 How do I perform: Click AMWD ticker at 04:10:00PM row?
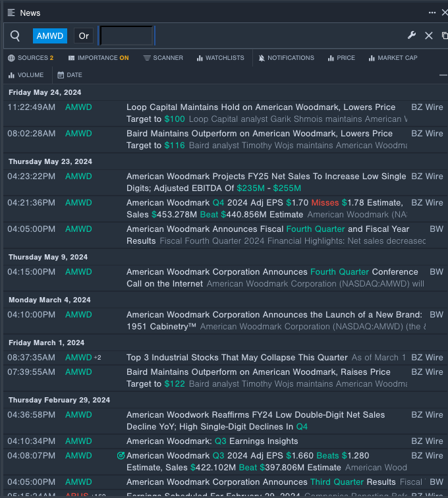(78, 315)
